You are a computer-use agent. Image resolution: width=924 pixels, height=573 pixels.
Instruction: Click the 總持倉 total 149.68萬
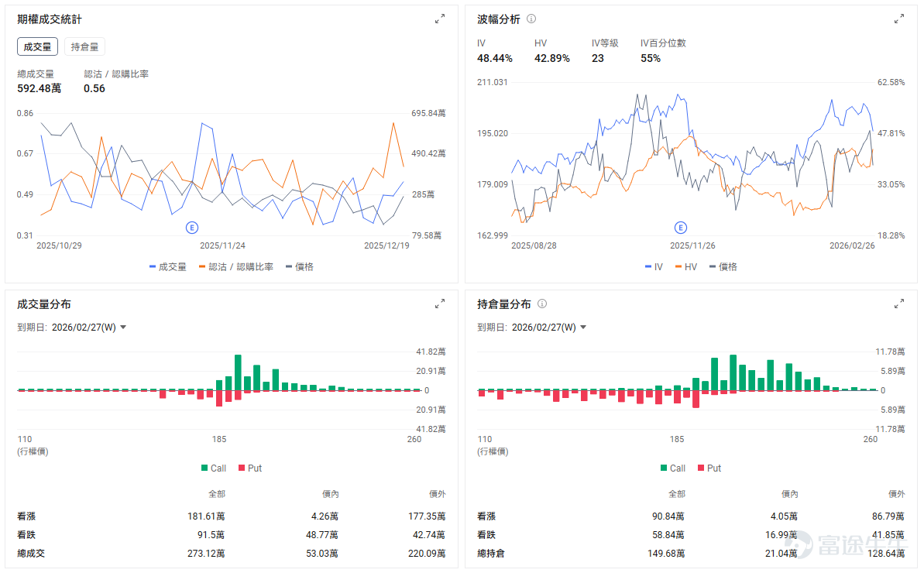(x=666, y=554)
